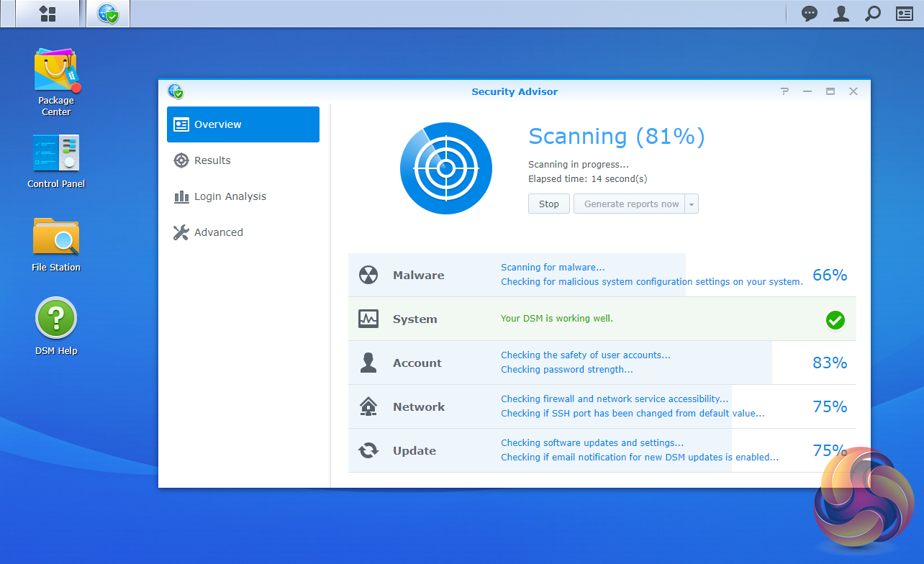The width and height of the screenshot is (924, 564).
Task: Click the Security Advisor taskbar icon
Action: 108,14
